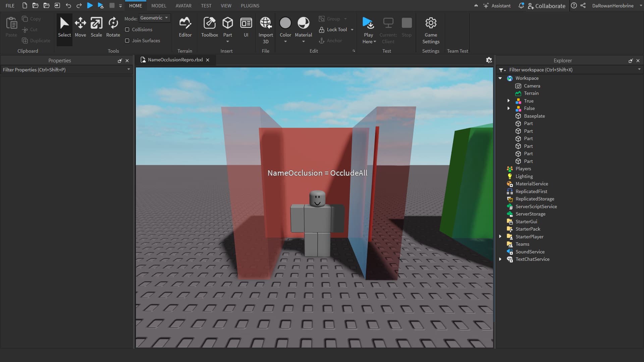Open the Toolbox panel
This screenshot has width=644, height=362.
click(x=210, y=27)
